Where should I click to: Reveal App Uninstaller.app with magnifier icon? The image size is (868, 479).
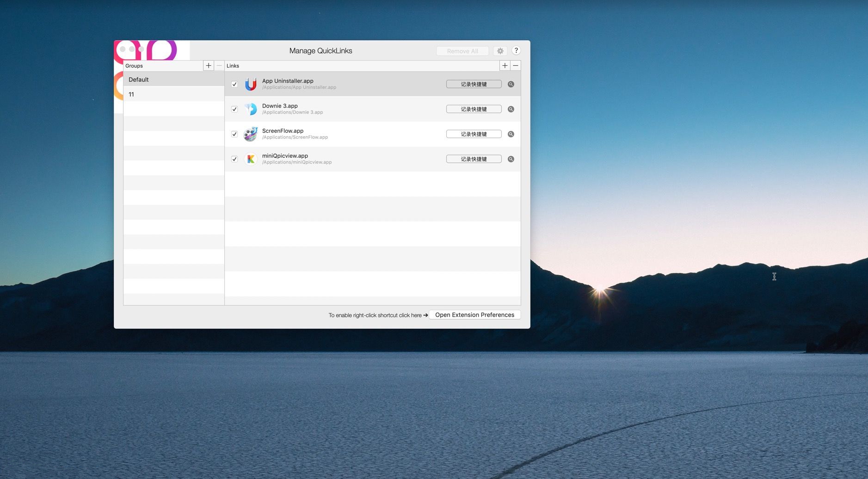[511, 84]
